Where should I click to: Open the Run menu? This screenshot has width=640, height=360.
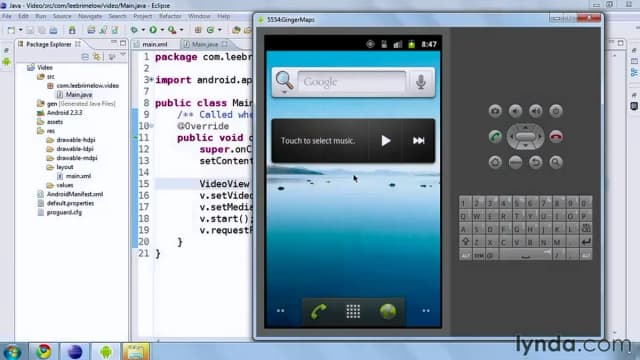(41, 16)
